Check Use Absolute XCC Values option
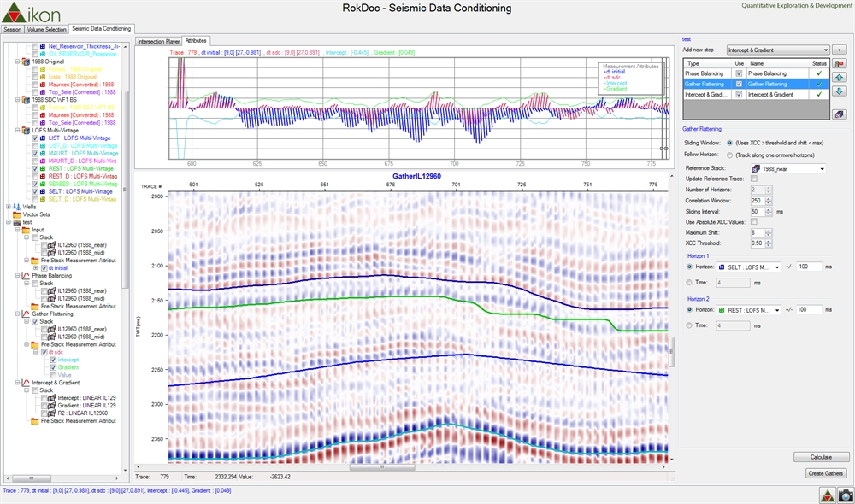The image size is (855, 504). [753, 221]
